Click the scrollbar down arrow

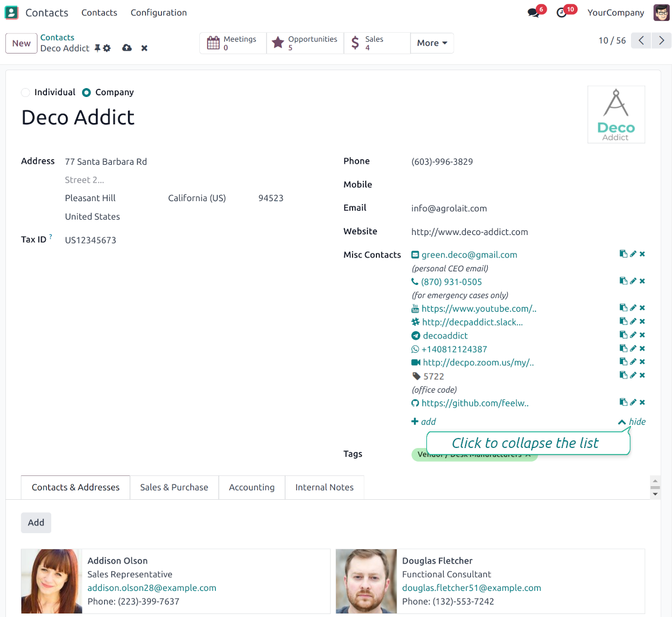coord(655,494)
